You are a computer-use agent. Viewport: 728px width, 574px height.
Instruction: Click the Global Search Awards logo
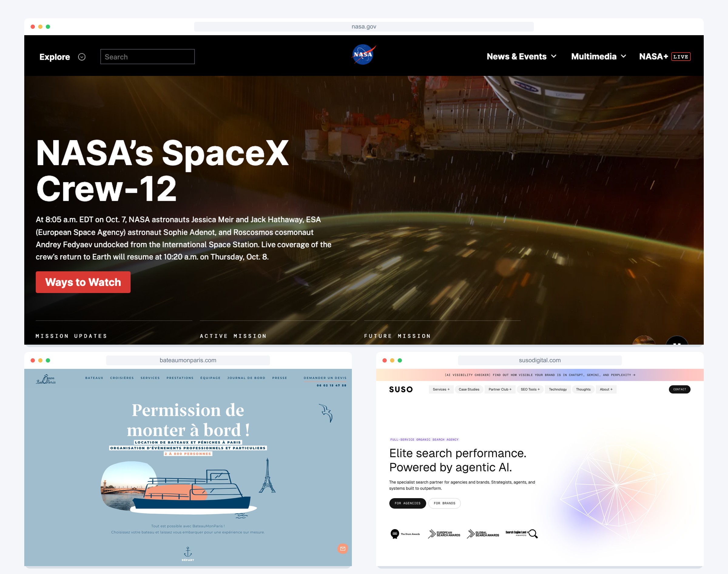pyautogui.click(x=483, y=534)
